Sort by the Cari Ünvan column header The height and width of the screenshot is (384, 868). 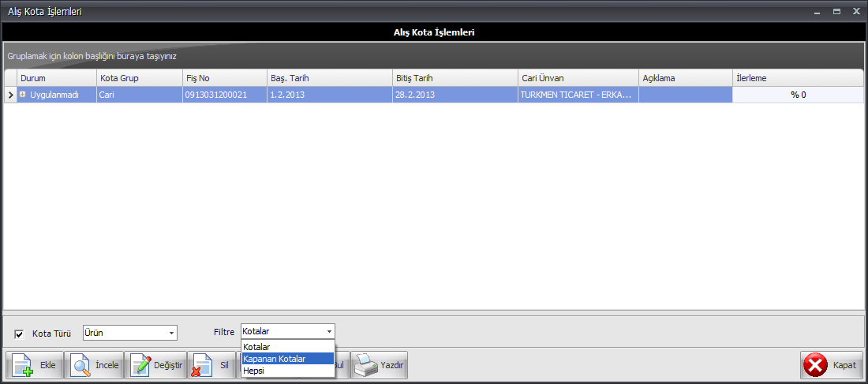pos(578,78)
